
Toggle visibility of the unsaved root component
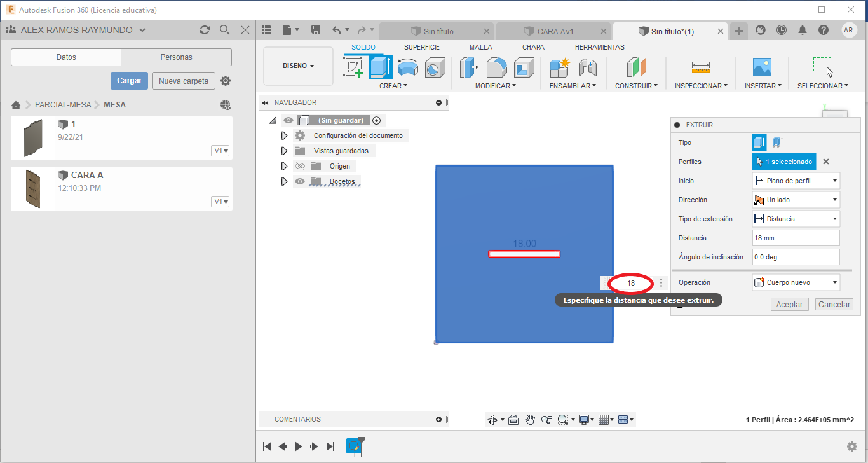288,120
